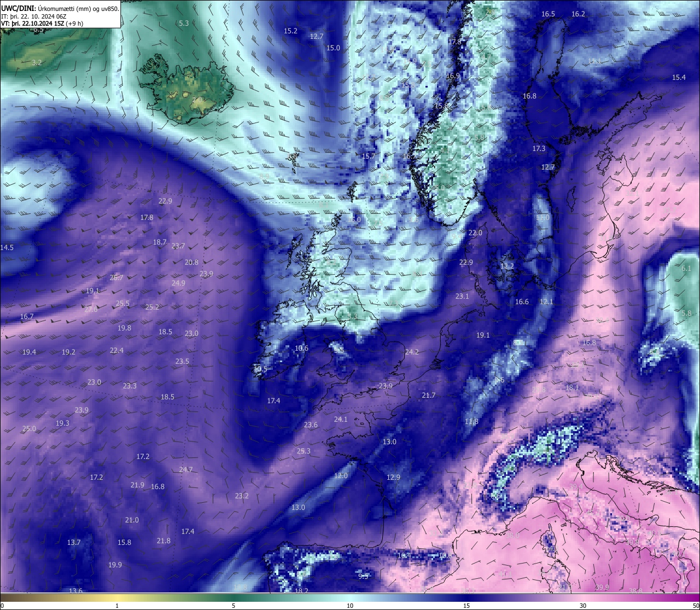Click the map value '5.8'
This screenshot has height=610, width=700.
coord(686,313)
